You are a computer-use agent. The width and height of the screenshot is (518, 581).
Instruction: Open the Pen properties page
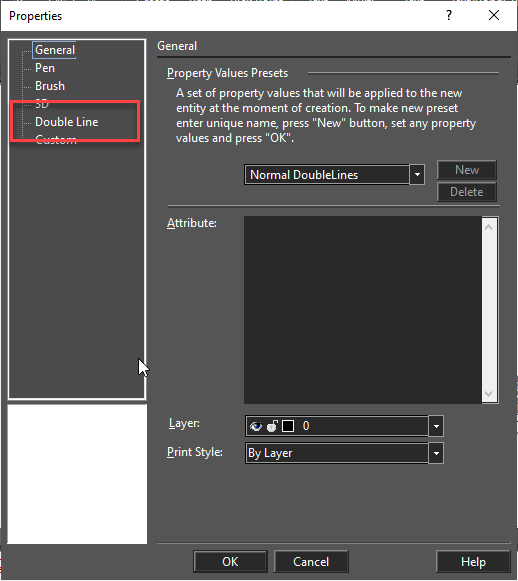tap(45, 68)
